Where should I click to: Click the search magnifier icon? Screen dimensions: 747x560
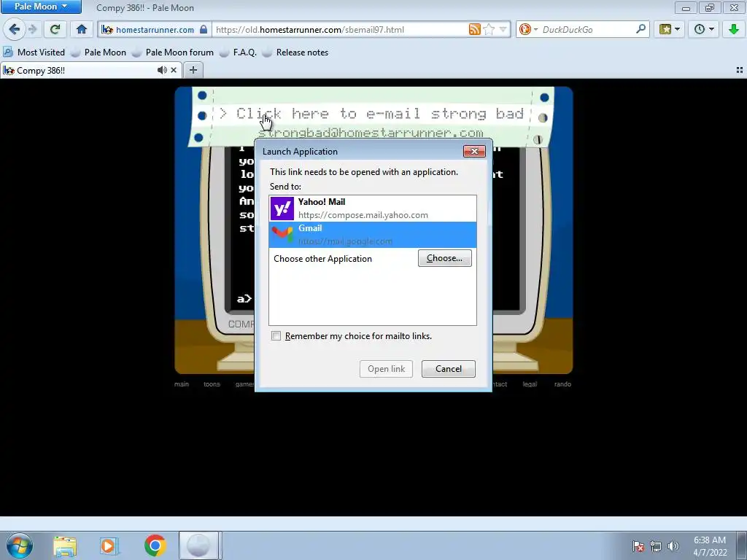tap(640, 29)
